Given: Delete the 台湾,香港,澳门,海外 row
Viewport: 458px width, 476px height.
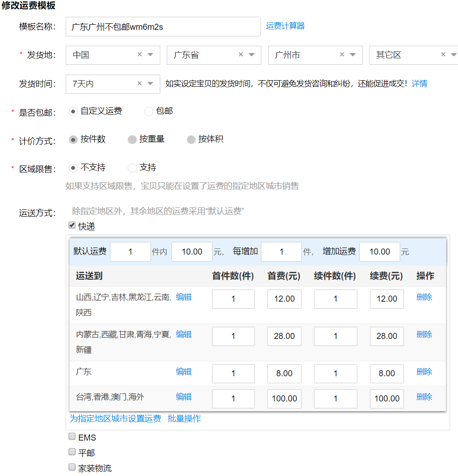Looking at the screenshot, I should point(424,397).
